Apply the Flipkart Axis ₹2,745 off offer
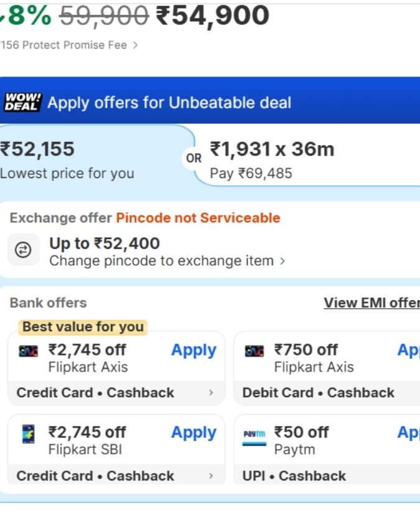The image size is (420, 529). (x=194, y=350)
